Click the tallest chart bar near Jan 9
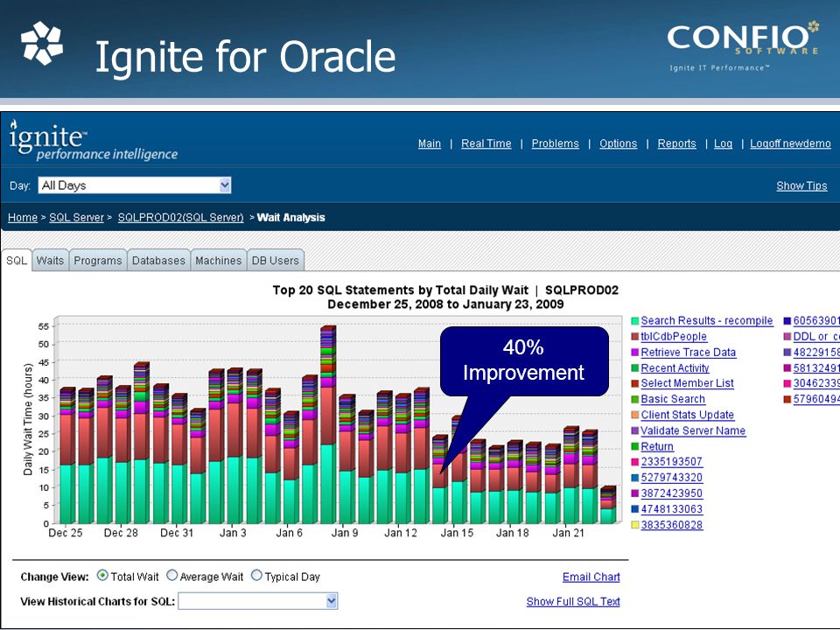The image size is (840, 630). point(327,424)
